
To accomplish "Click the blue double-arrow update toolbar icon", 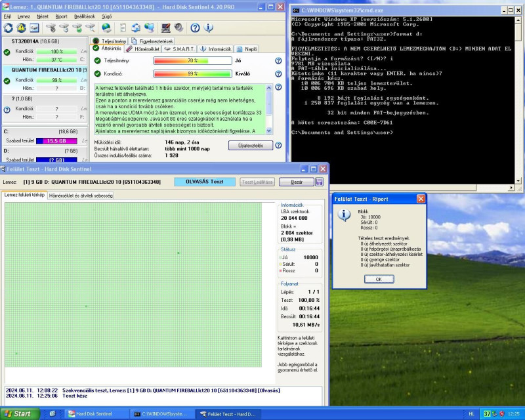I will click(136, 28).
